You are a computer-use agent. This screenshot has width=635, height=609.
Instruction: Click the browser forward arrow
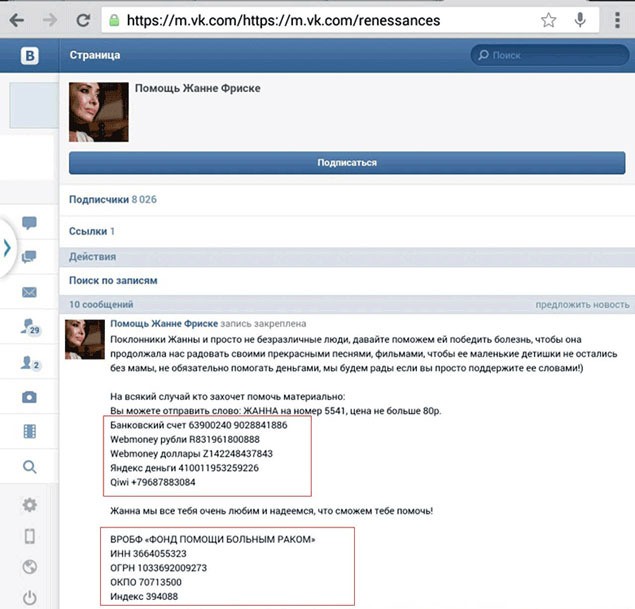50,20
